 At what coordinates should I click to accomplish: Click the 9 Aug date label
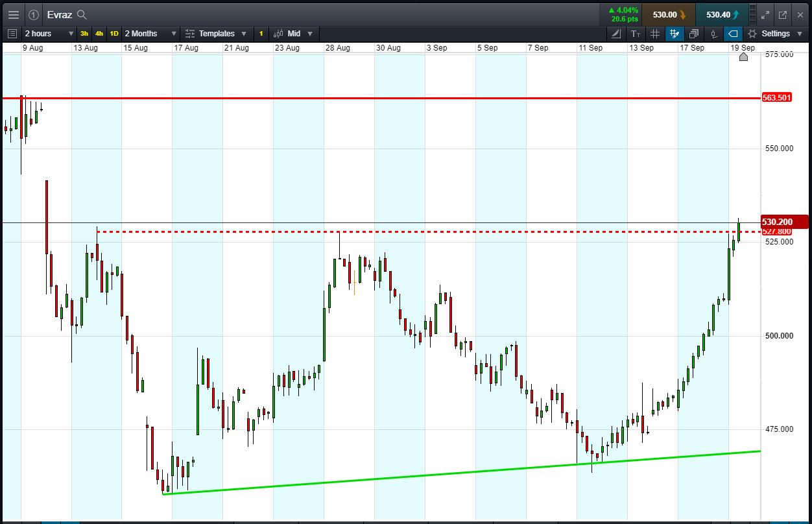(x=32, y=47)
